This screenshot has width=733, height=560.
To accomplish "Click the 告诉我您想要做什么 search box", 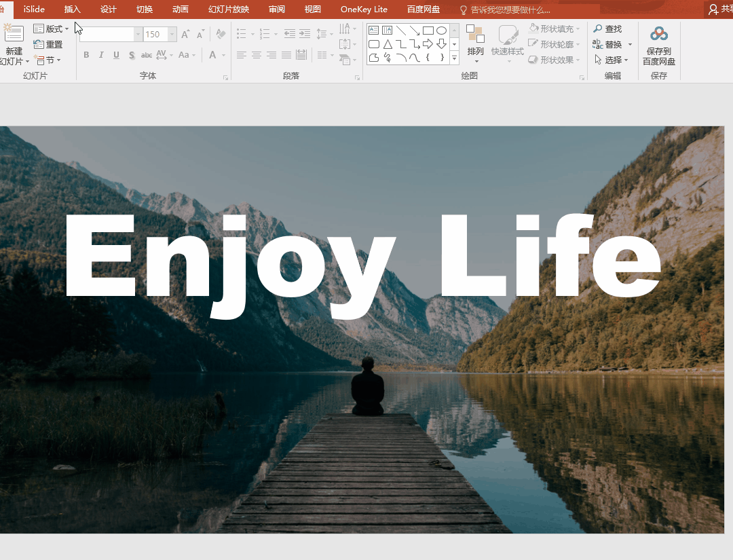I will [x=505, y=10].
